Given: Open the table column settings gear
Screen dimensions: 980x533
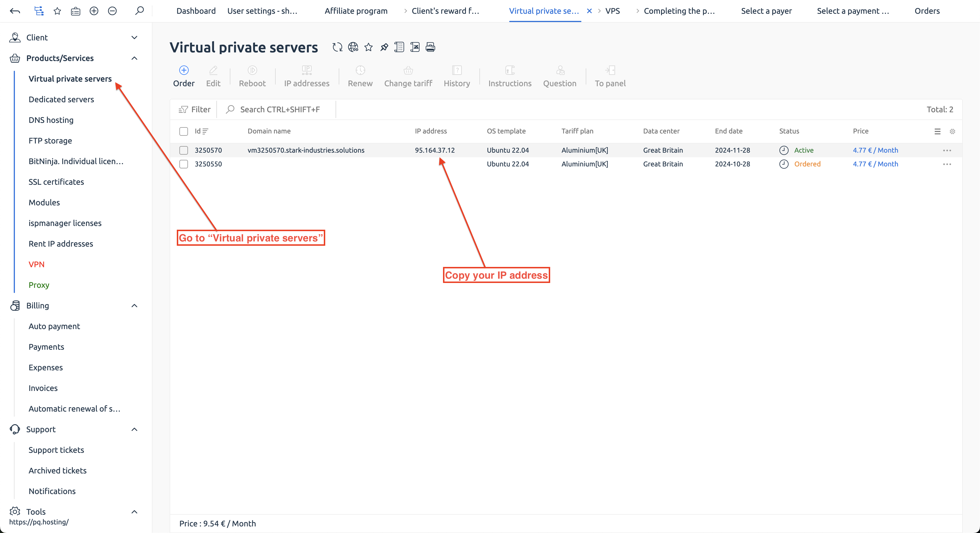Looking at the screenshot, I should [952, 131].
